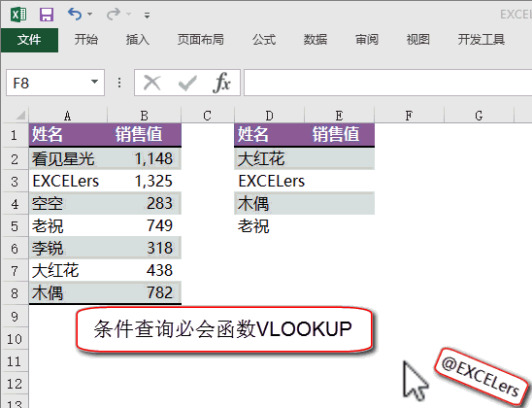Undo the last action

point(75,14)
